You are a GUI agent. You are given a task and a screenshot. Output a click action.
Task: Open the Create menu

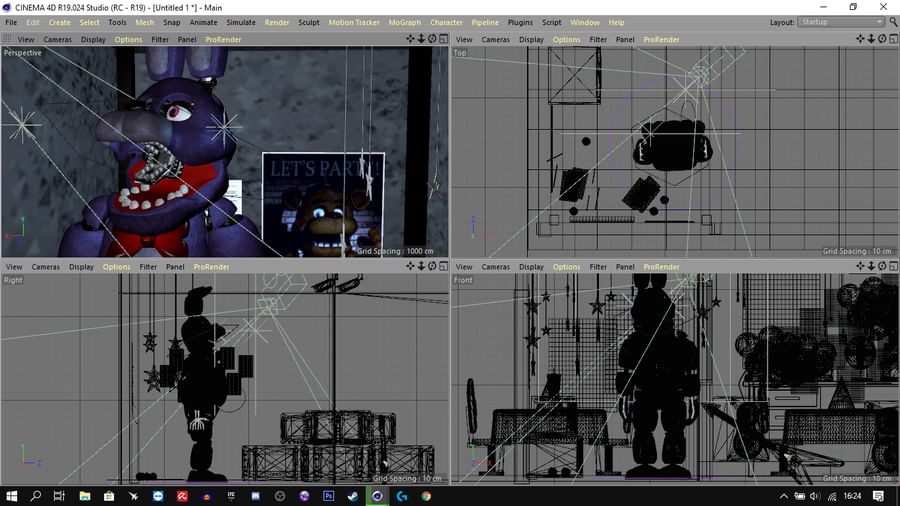(59, 22)
